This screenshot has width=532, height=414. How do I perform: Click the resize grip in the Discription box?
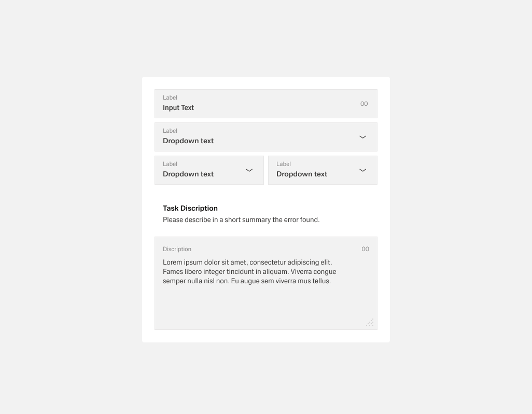click(370, 322)
